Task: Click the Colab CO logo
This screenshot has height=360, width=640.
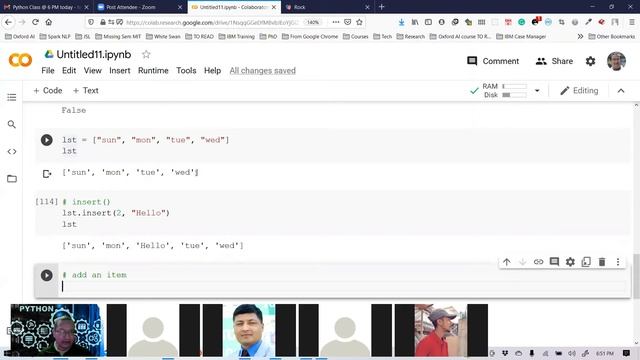Action: click(20, 60)
